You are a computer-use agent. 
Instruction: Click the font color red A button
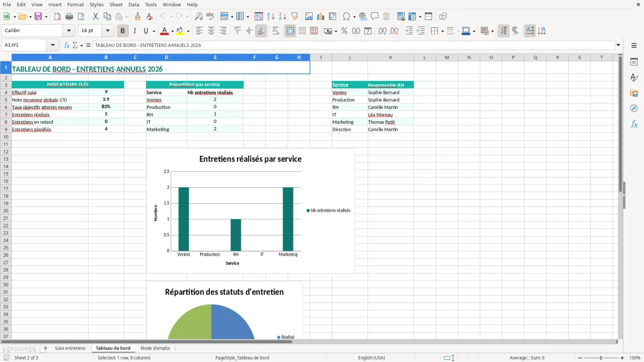(164, 31)
